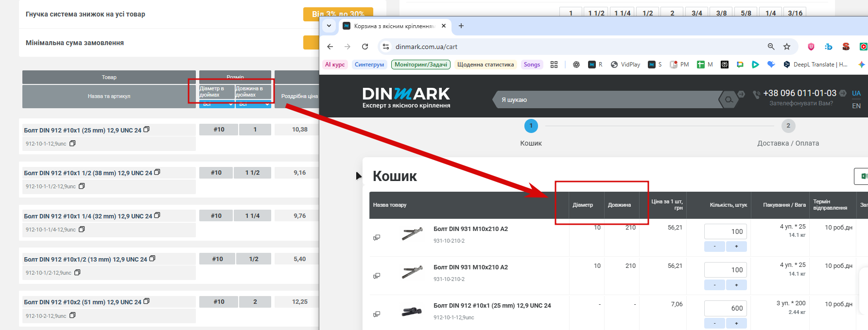
Task: Copy name of Болт DIN 912 #10x1/2 (13 mm)
Action: [152, 259]
